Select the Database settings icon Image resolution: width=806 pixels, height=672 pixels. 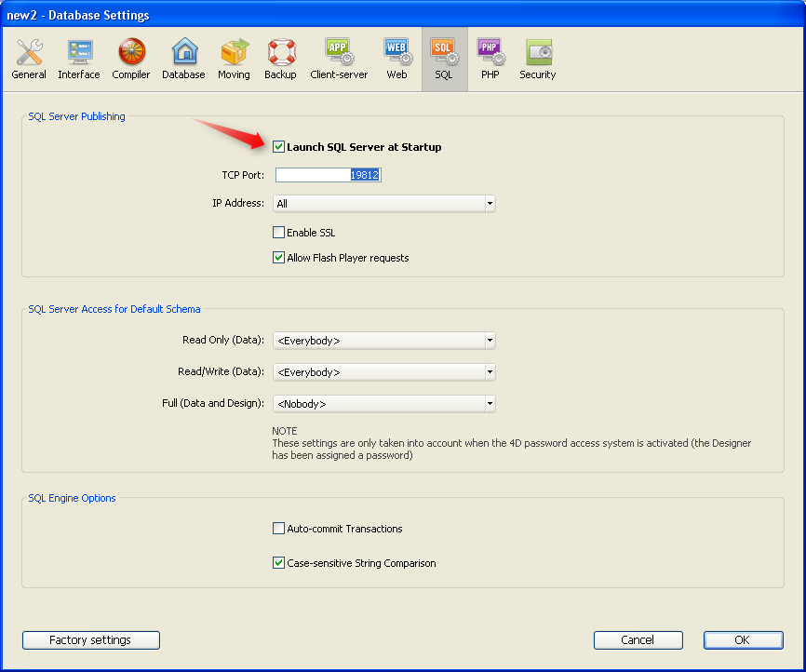(x=183, y=60)
